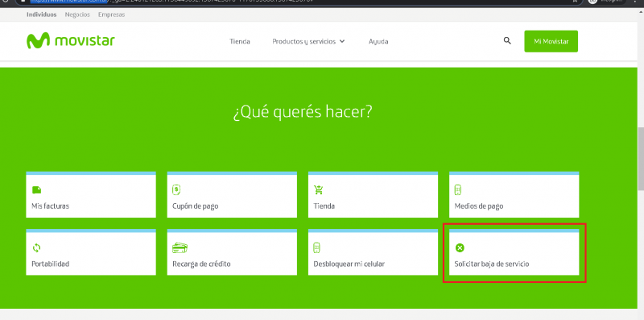Image resolution: width=644 pixels, height=320 pixels.
Task: Open the Portabilidad text link
Action: pos(51,264)
